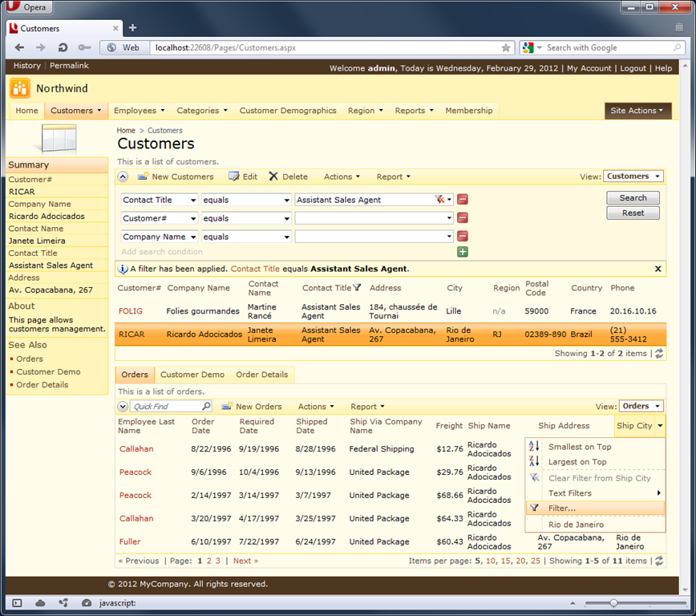Viewport: 696px width, 616px height.
Task: Dismiss the applied filter notification
Action: pyautogui.click(x=658, y=269)
